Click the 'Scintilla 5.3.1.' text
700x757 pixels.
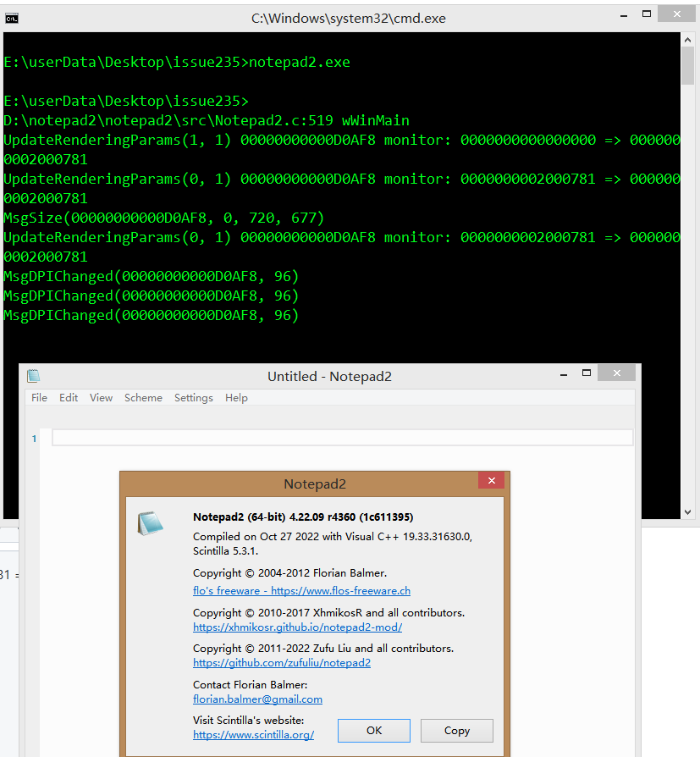tap(225, 551)
